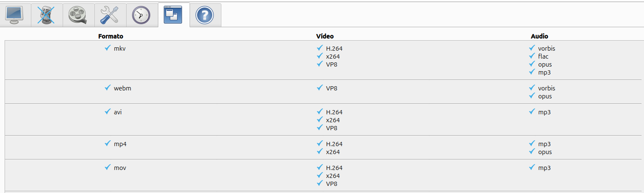Click the Vídeo column header
The width and height of the screenshot is (644, 193).
coord(325,36)
